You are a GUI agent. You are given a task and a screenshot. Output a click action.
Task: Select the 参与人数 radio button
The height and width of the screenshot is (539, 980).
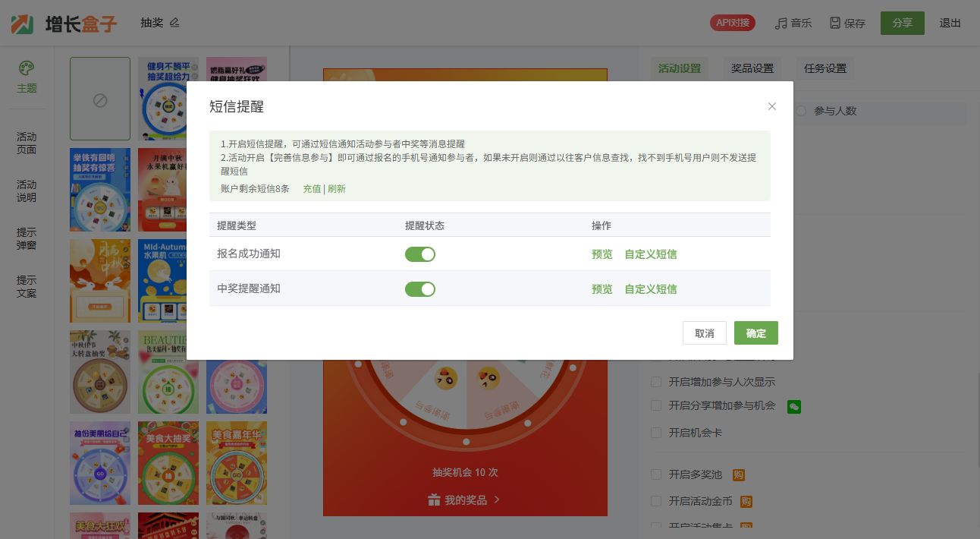pyautogui.click(x=801, y=111)
